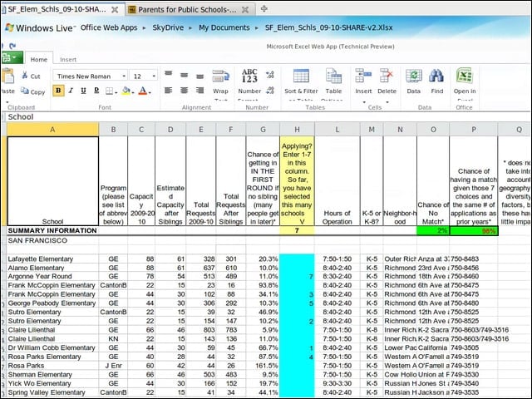532x399 pixels.
Task: Toggle Wrap Text
Action: pos(220,82)
